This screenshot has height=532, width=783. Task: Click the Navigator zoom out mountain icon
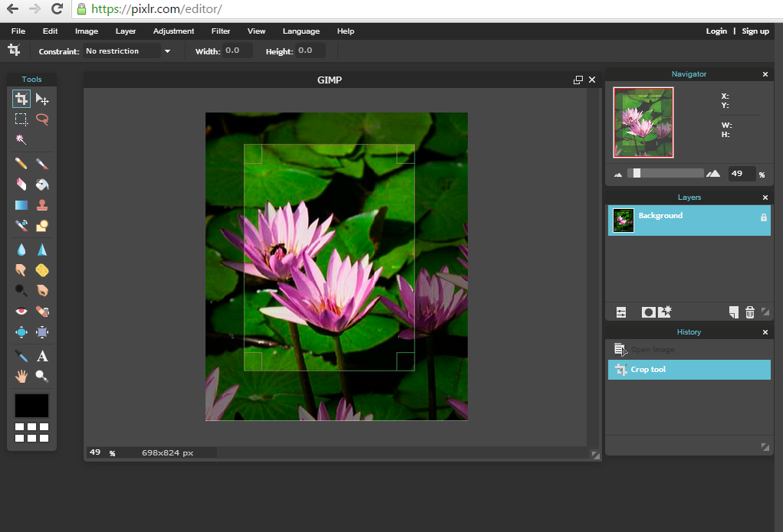click(618, 175)
